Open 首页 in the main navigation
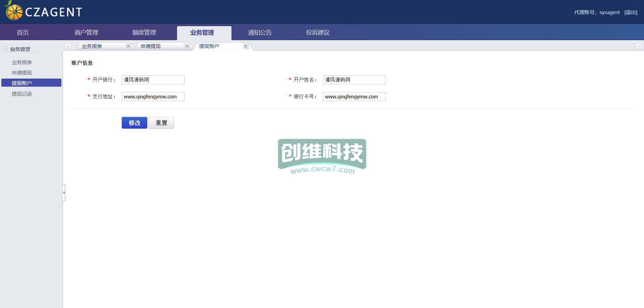Image resolution: width=644 pixels, height=308 pixels. [23, 33]
